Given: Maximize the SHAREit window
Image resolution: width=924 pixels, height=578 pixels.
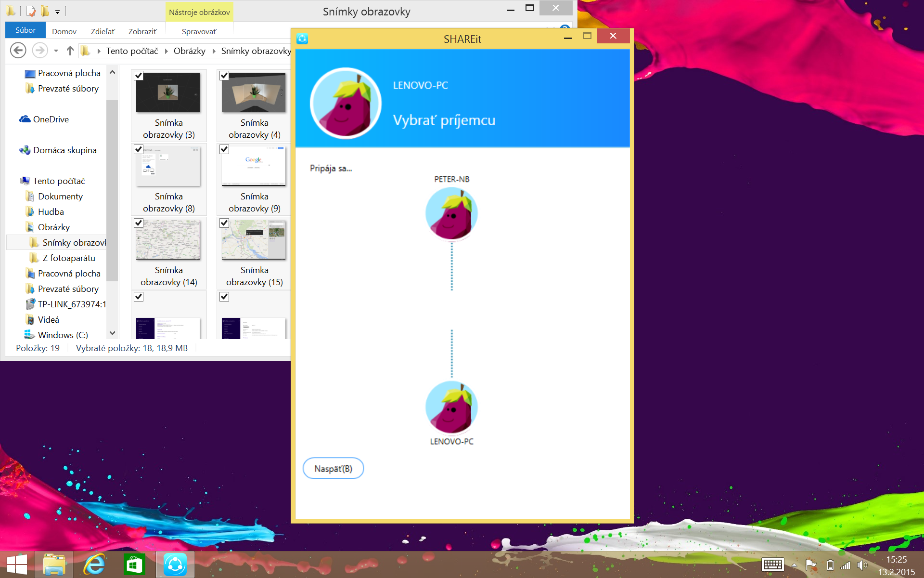Looking at the screenshot, I should tap(587, 36).
